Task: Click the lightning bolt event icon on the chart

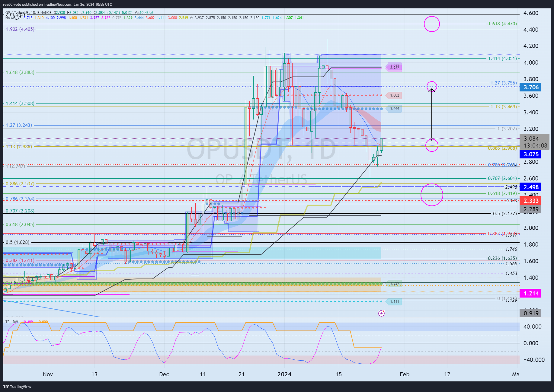Action: [381, 313]
